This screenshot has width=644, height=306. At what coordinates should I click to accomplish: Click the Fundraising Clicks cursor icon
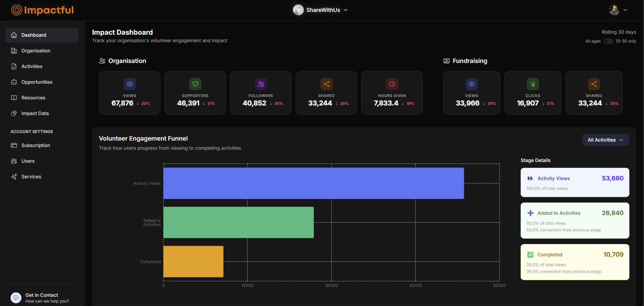[x=533, y=84]
